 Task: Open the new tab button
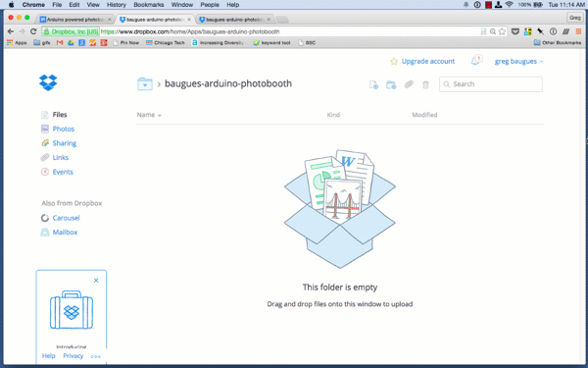(282, 20)
